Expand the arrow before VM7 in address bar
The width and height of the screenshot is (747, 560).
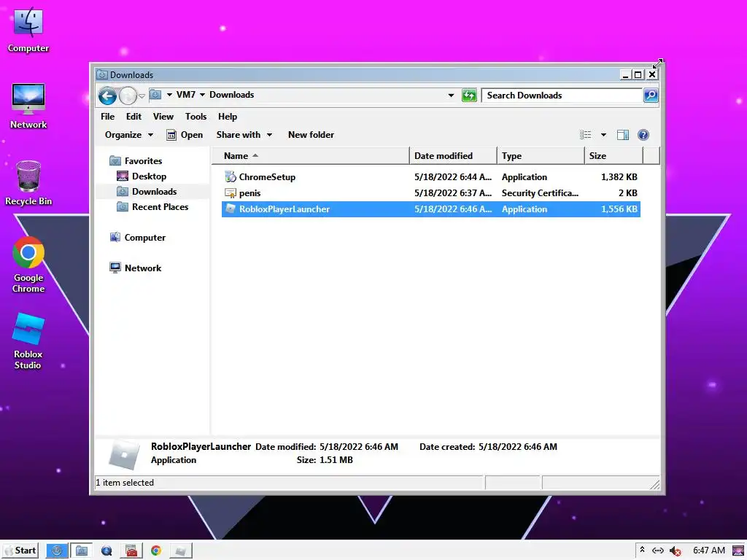click(169, 95)
